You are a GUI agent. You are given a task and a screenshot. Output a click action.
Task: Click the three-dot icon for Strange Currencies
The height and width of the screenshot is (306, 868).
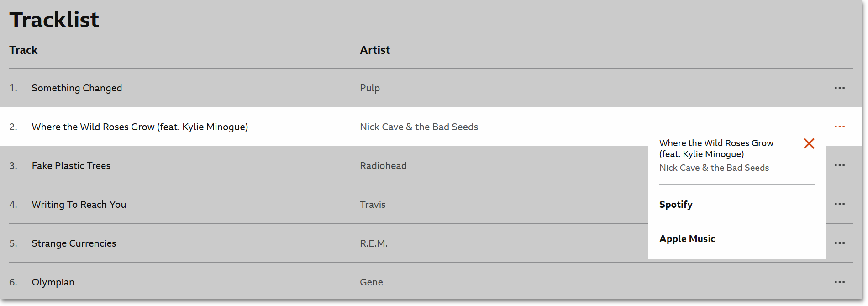coord(840,243)
